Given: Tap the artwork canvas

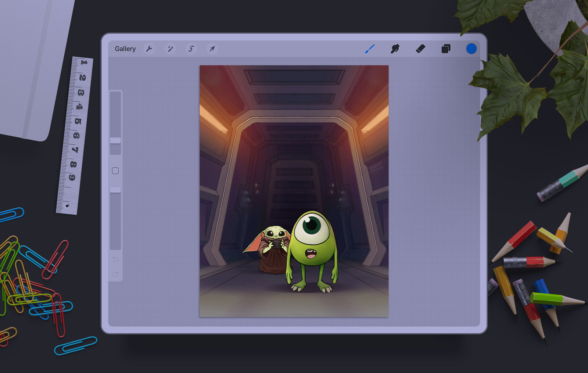Looking at the screenshot, I should coord(294,191).
